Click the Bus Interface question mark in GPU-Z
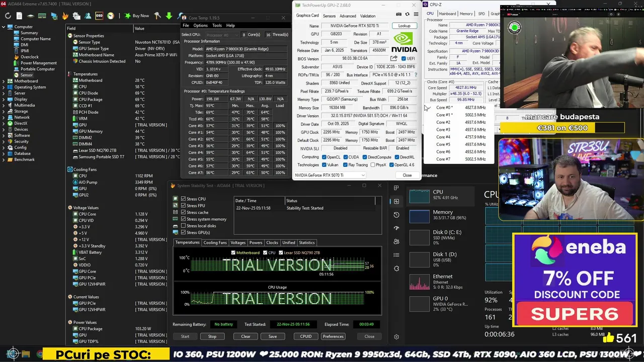This screenshot has width=644, height=362. pos(416,75)
